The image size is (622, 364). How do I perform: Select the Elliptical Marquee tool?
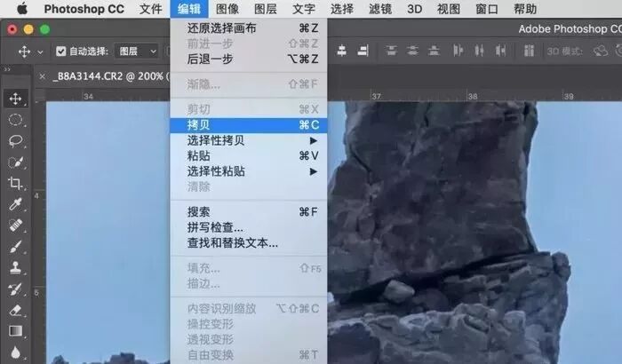click(15, 119)
